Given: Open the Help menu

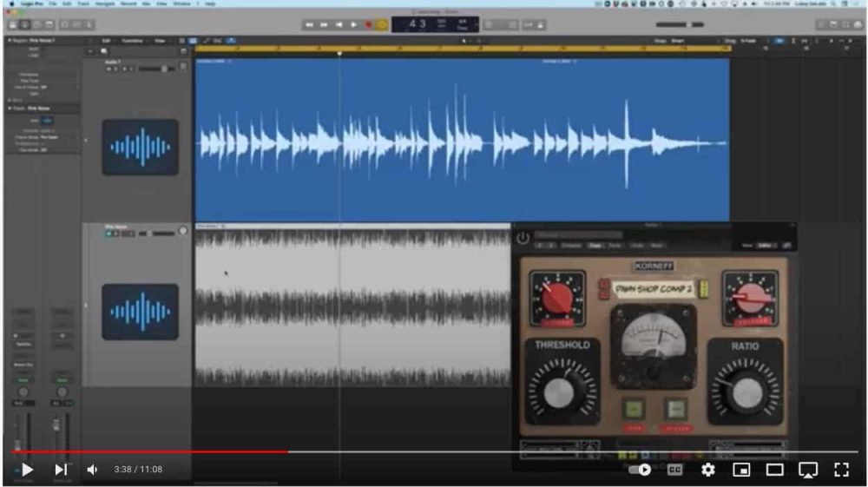Looking at the screenshot, I should pos(210,3).
